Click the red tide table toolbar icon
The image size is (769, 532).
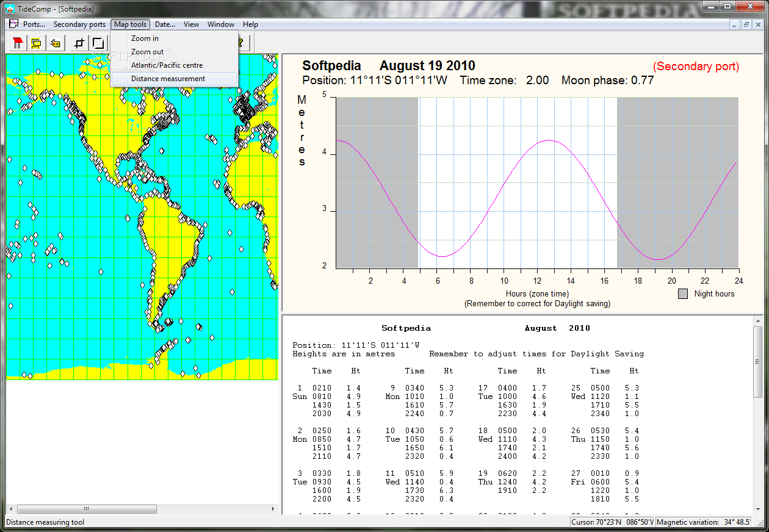[x=18, y=43]
